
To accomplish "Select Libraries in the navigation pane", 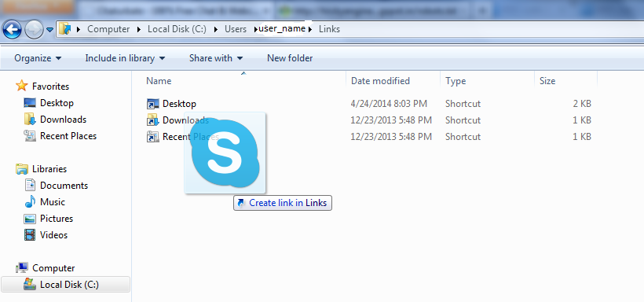I will coord(49,169).
